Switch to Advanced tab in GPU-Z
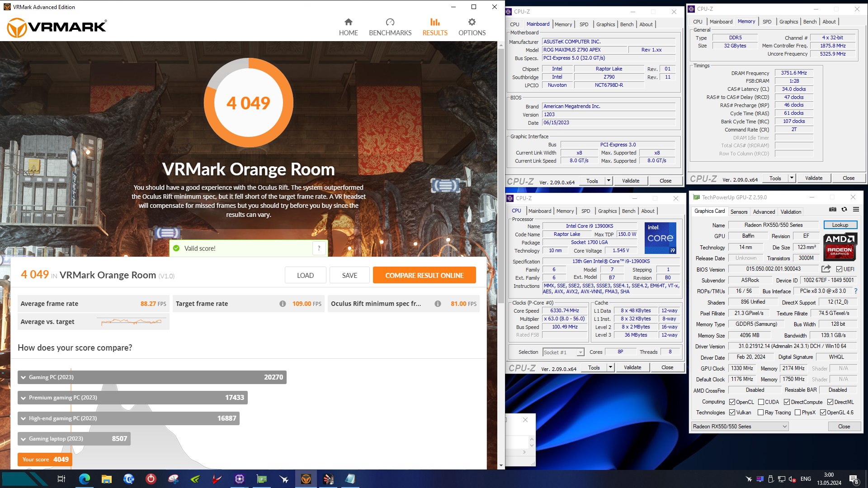The height and width of the screenshot is (488, 868). point(764,212)
